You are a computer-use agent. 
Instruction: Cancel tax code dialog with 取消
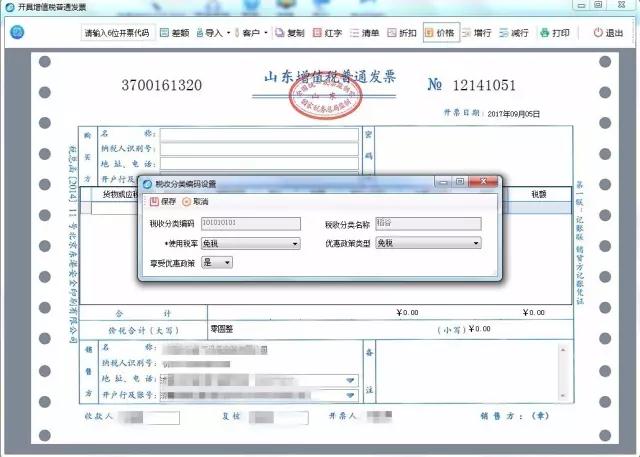click(x=196, y=202)
